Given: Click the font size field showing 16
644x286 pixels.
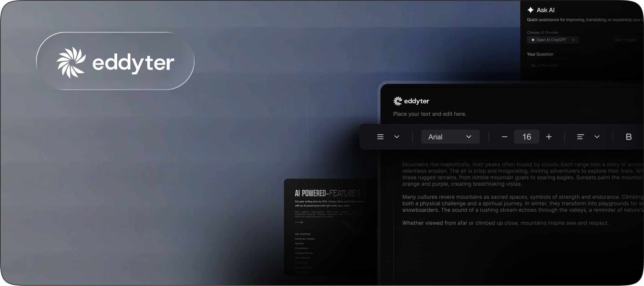Looking at the screenshot, I should (527, 137).
